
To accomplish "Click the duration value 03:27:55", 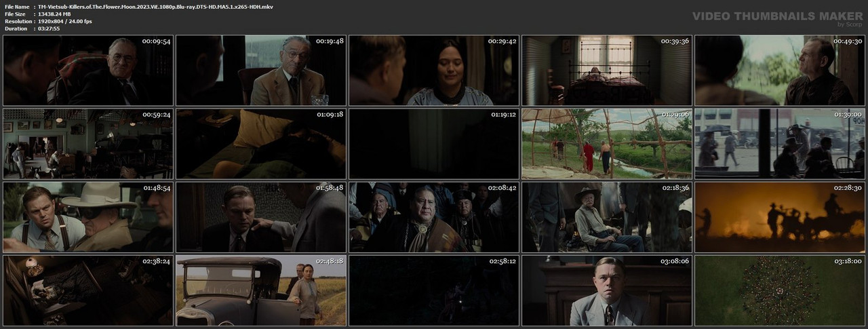I will click(x=49, y=28).
